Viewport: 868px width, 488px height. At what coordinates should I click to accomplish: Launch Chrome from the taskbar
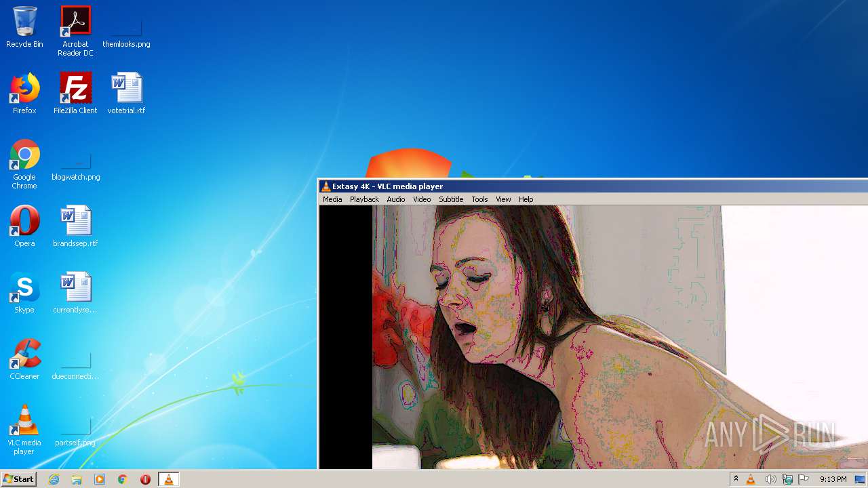point(123,479)
